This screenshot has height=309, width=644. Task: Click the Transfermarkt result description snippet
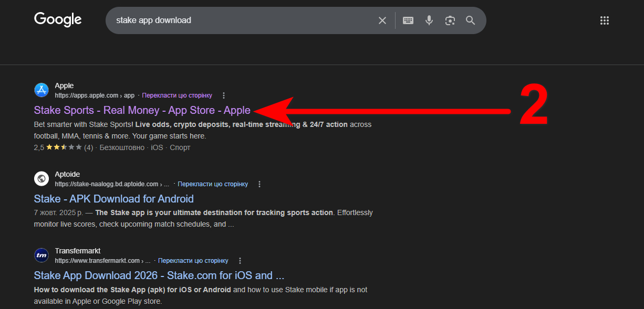[201, 295]
